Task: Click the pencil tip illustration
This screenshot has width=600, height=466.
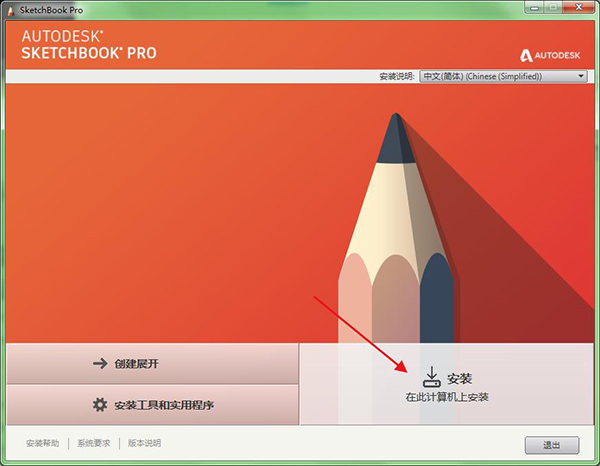Action: [396, 138]
